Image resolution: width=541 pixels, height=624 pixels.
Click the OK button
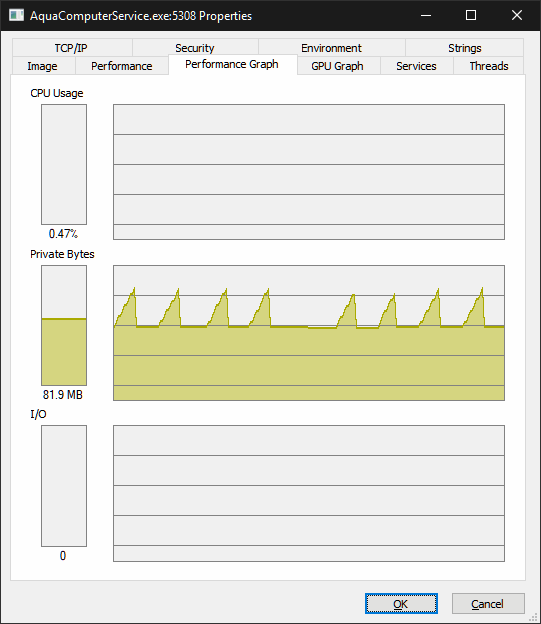[401, 604]
